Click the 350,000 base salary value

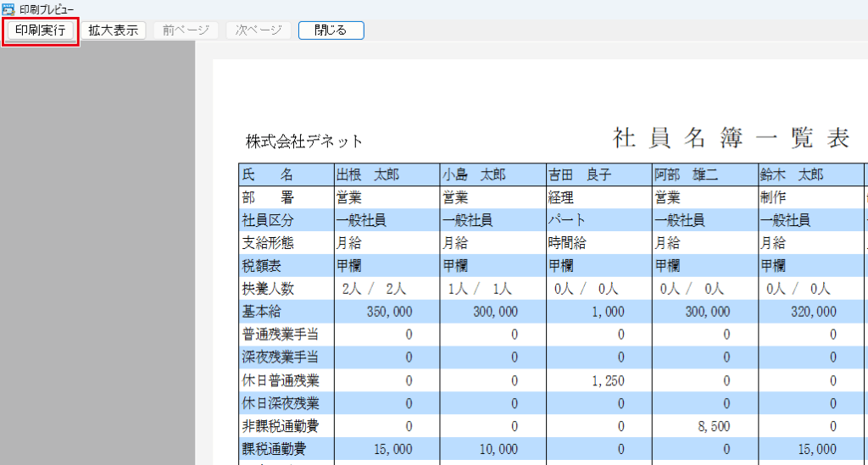[x=389, y=312]
